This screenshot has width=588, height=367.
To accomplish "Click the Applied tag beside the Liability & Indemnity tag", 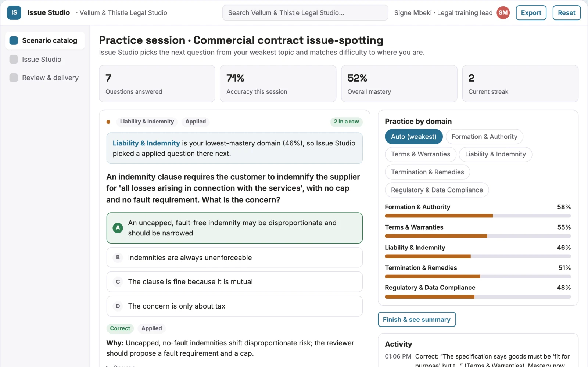I will 196,122.
